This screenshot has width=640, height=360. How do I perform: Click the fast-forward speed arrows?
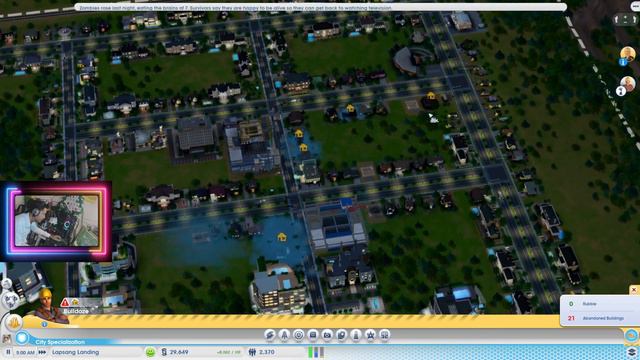pyautogui.click(x=42, y=352)
